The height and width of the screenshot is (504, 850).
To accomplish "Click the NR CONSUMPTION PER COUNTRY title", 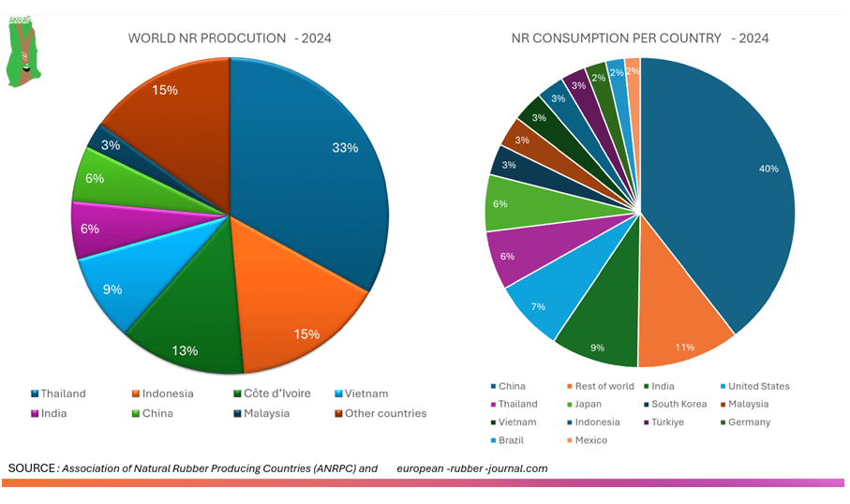I will [639, 38].
